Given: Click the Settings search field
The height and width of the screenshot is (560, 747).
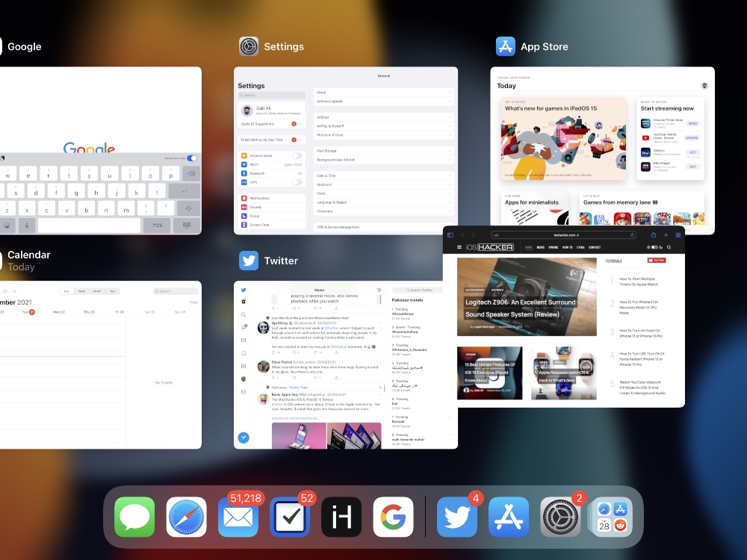Looking at the screenshot, I should [272, 96].
